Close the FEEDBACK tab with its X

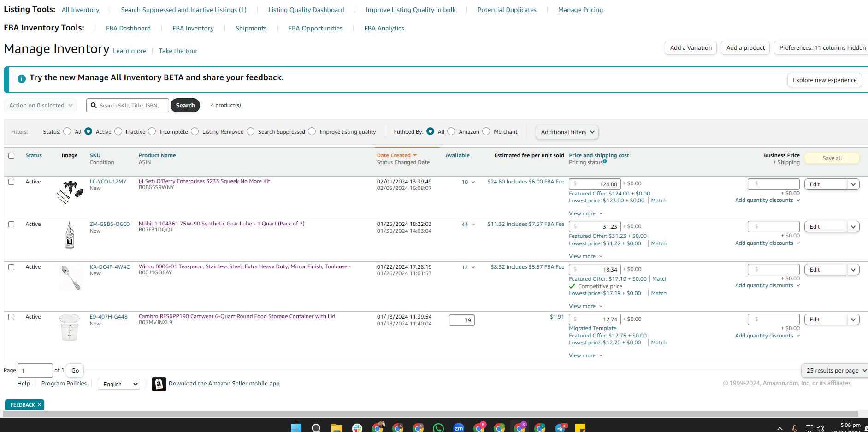click(40, 405)
